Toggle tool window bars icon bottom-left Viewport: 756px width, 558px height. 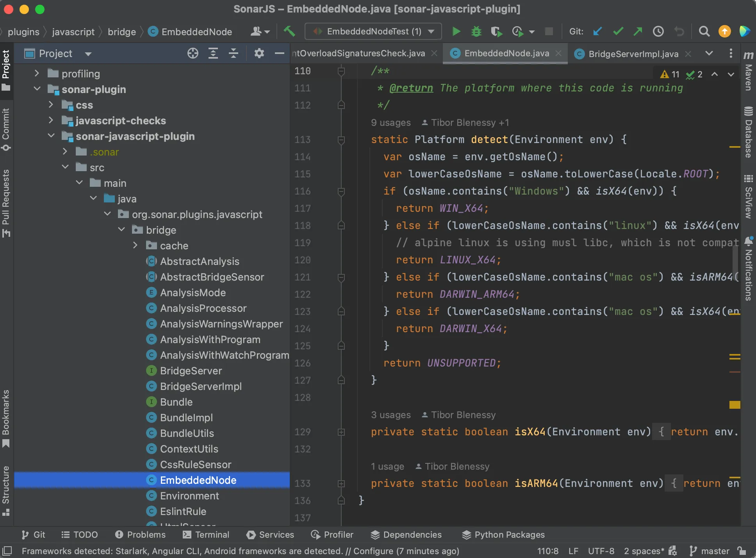[7, 551]
